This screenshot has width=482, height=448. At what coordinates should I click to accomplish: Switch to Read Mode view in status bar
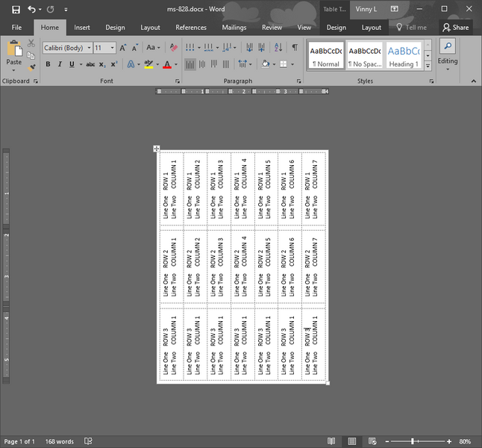pos(331,441)
